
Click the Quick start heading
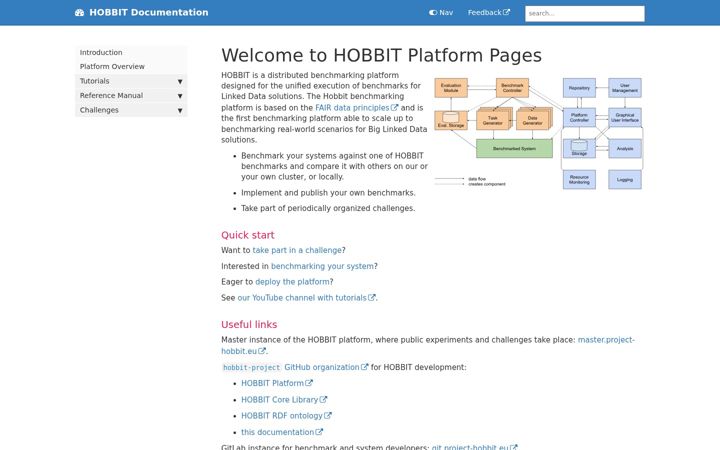[x=248, y=235]
